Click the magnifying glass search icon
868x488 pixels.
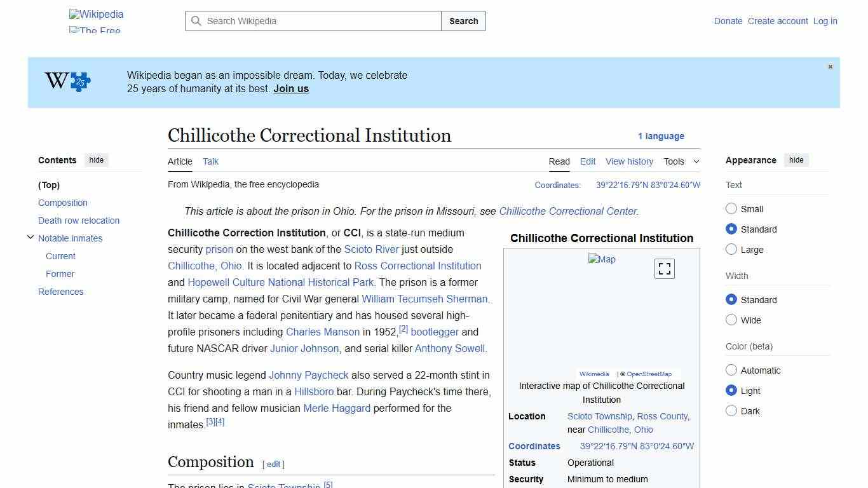coord(197,21)
